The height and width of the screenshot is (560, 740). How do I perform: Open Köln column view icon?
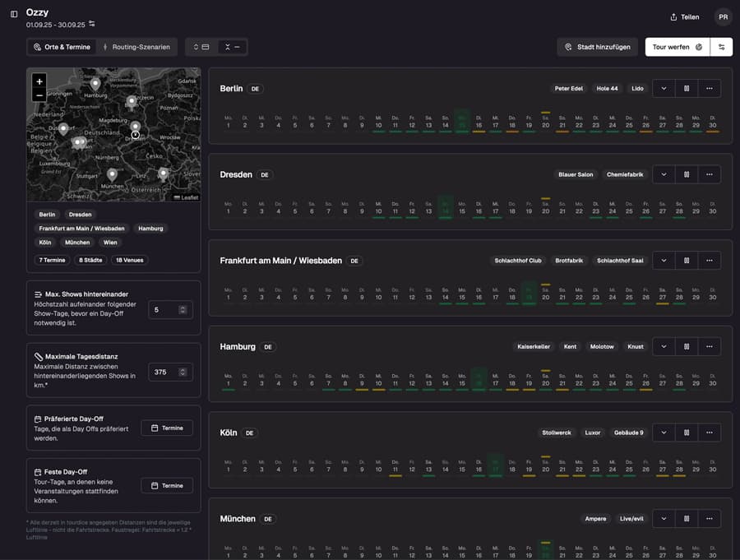(x=687, y=433)
